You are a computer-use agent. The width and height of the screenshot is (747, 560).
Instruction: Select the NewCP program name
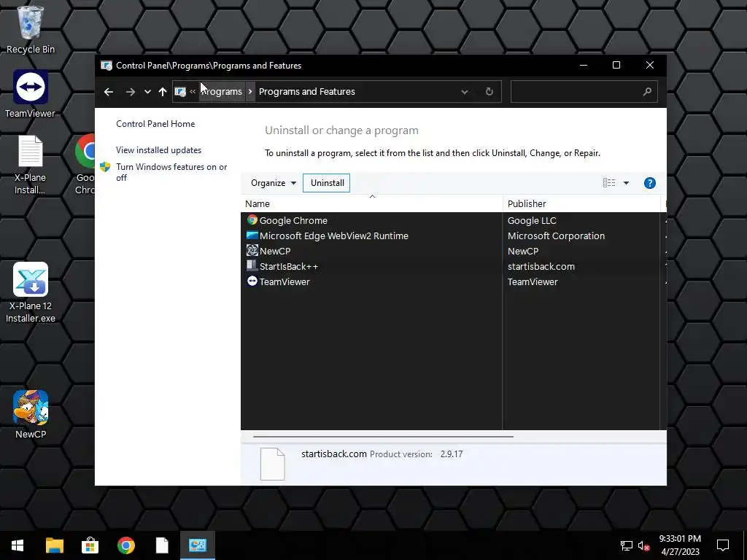coord(275,251)
